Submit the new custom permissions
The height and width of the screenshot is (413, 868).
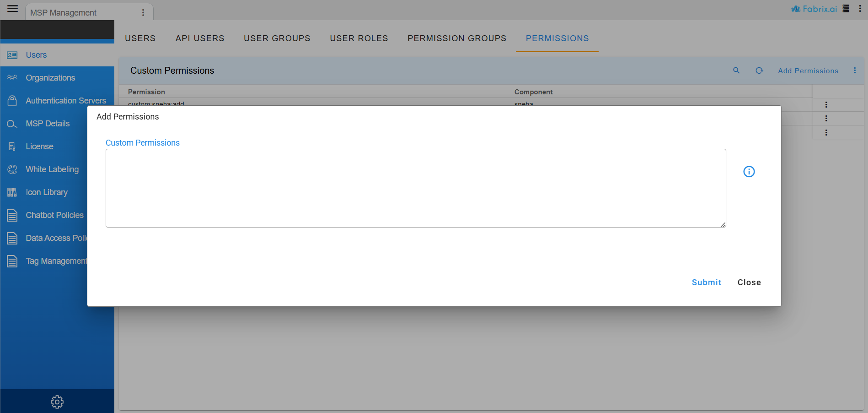(706, 282)
